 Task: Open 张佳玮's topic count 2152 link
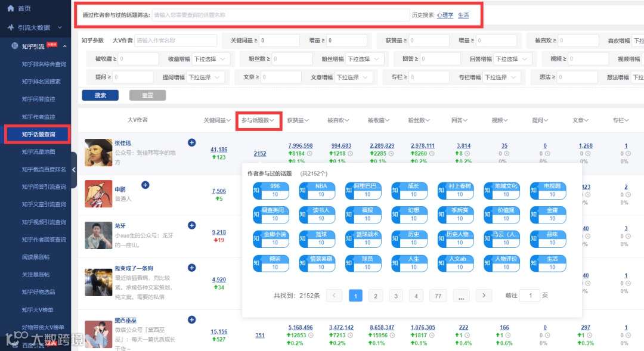tap(260, 154)
